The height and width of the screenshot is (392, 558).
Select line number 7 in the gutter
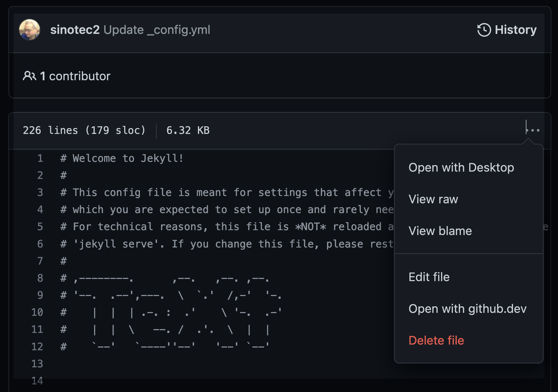pos(40,261)
